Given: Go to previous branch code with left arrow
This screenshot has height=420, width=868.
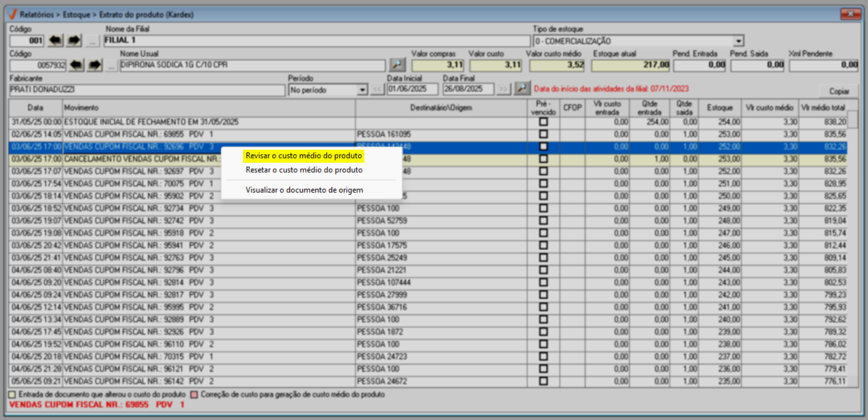Looking at the screenshot, I should point(55,41).
